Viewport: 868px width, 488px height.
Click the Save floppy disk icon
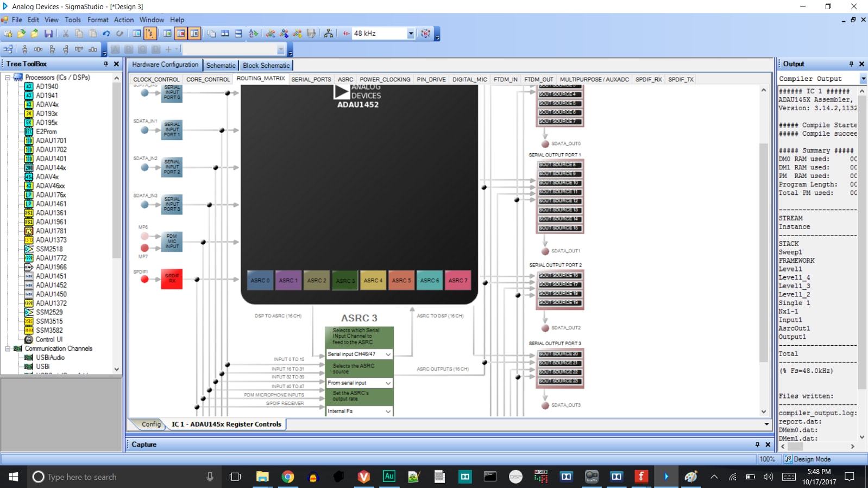point(48,34)
